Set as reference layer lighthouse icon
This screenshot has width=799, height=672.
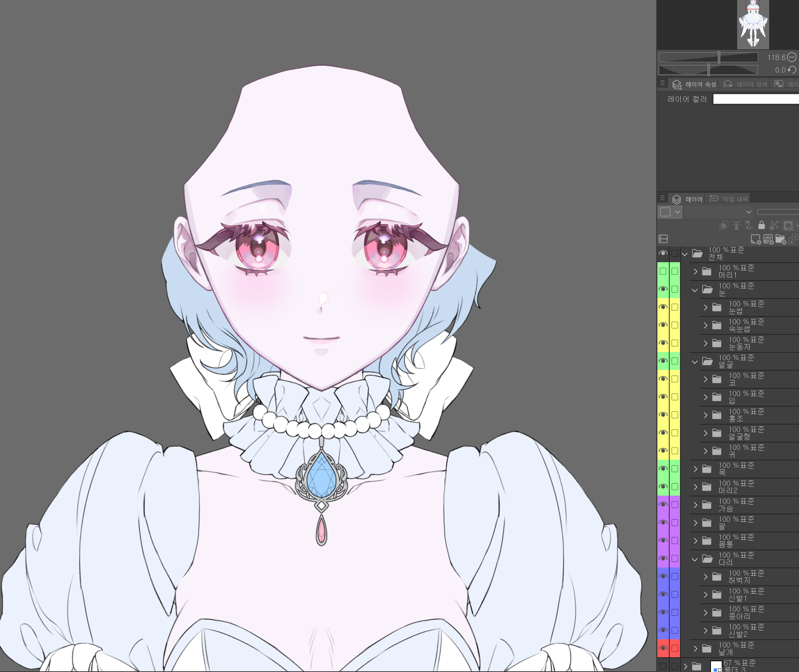click(x=736, y=225)
